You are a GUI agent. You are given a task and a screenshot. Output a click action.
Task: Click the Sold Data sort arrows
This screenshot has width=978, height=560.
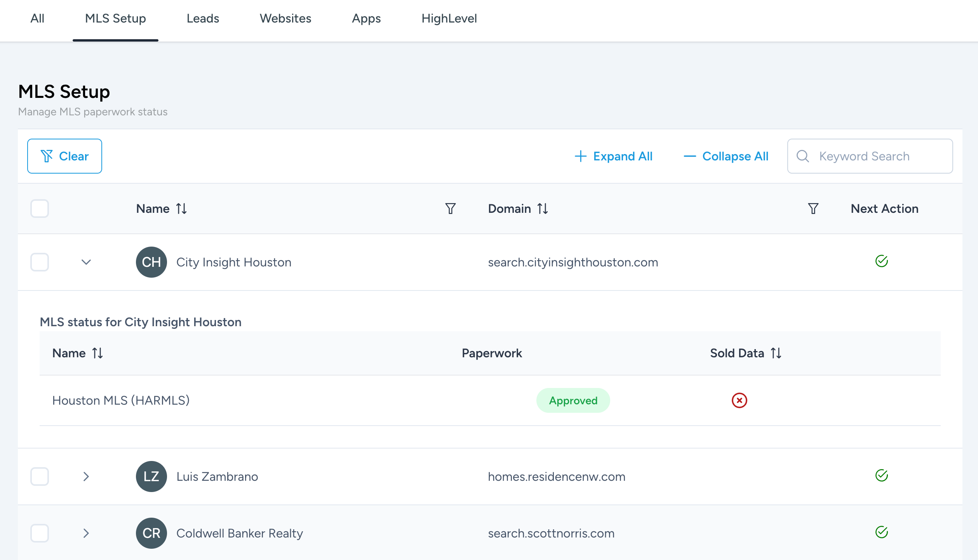pyautogui.click(x=776, y=353)
